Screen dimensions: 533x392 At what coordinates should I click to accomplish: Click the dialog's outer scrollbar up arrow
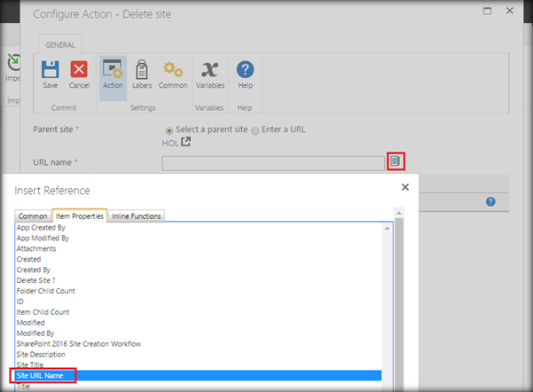(x=399, y=213)
